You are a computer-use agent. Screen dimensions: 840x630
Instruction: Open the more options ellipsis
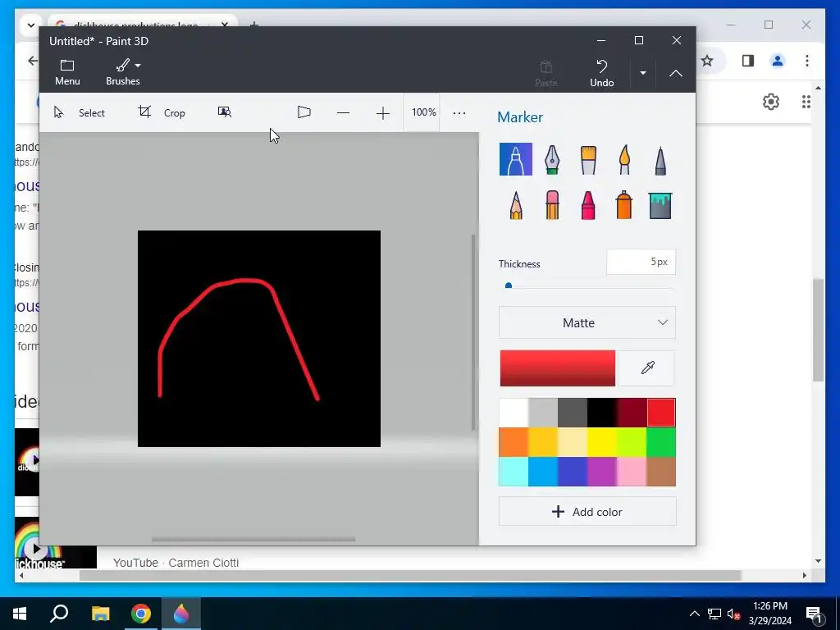pyautogui.click(x=459, y=113)
